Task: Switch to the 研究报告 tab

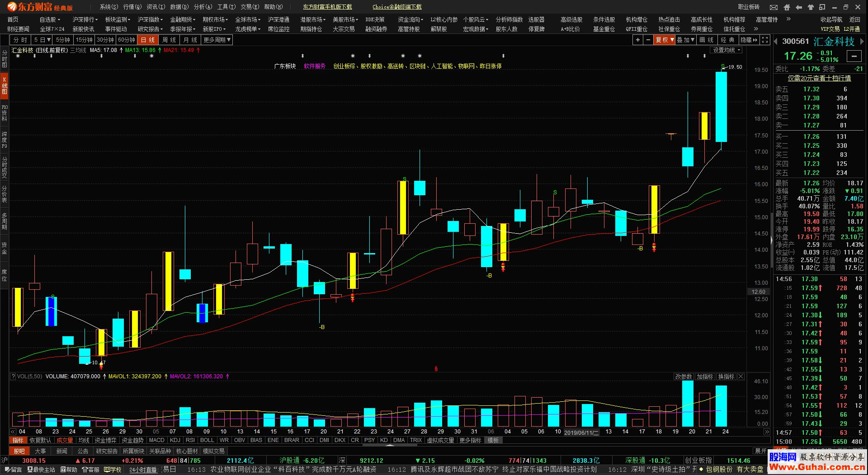Action: click(x=107, y=451)
